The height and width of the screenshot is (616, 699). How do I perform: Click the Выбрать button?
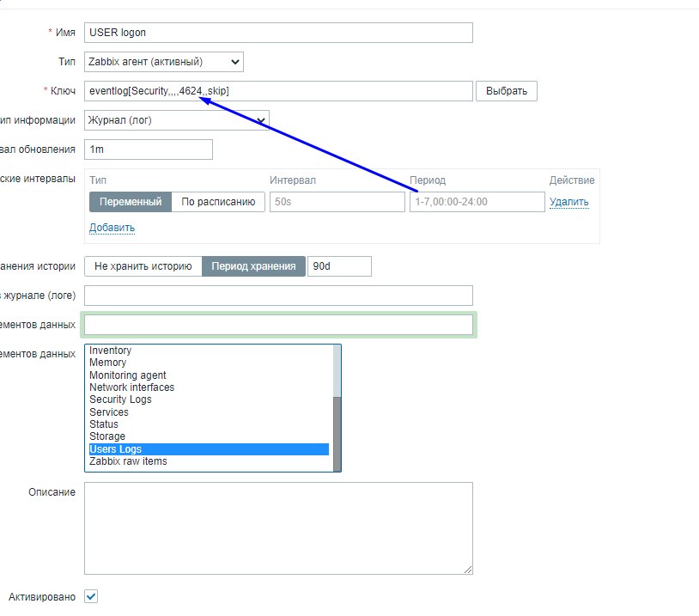[507, 91]
